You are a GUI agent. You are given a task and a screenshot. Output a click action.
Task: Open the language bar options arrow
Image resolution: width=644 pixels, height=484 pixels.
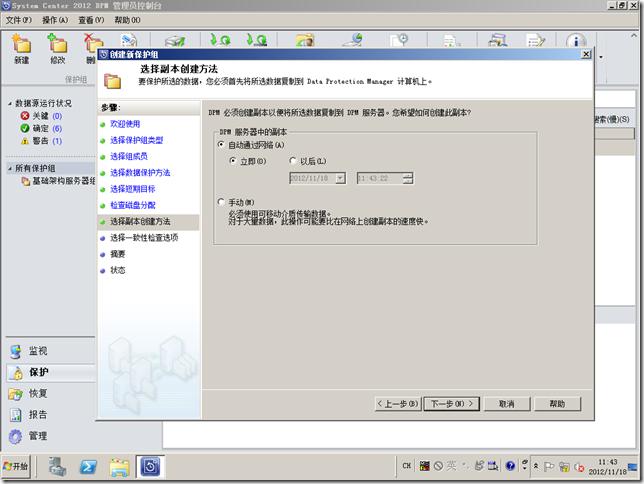pos(524,468)
